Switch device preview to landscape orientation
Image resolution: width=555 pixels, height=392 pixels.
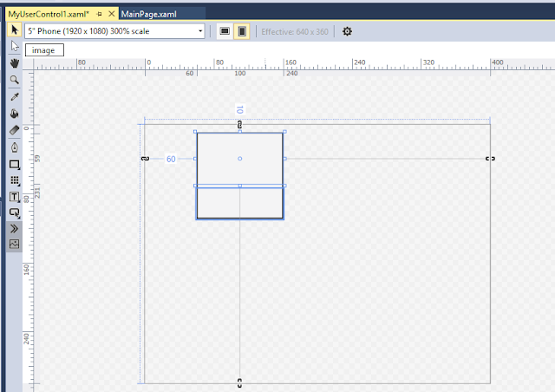[x=225, y=31]
